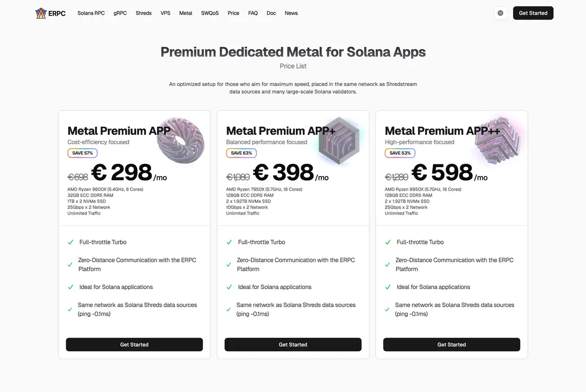Select Metal in the navigation bar
The width and height of the screenshot is (586, 392).
pos(185,13)
